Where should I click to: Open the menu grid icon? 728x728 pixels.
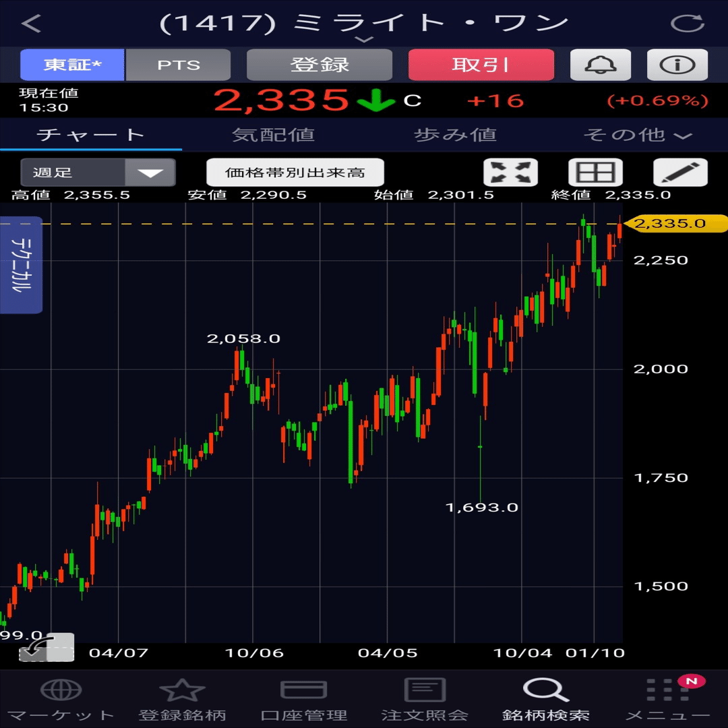pos(667,690)
